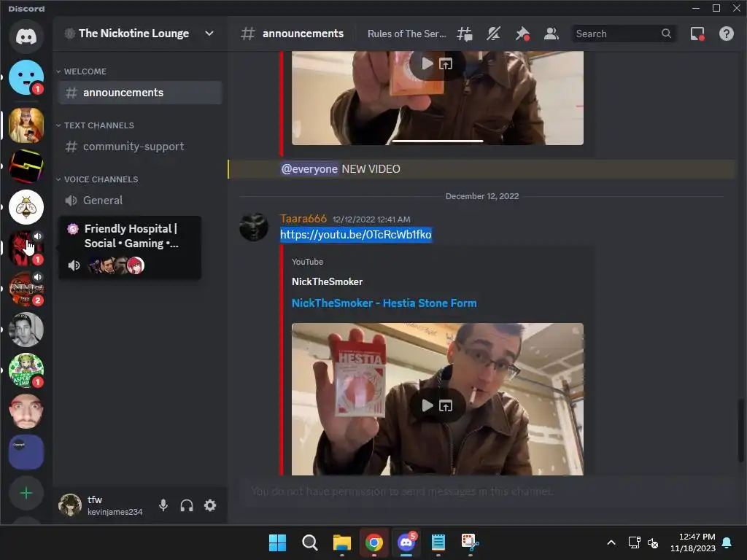747x560 pixels.
Task: Toggle the member list visibility
Action: [551, 34]
